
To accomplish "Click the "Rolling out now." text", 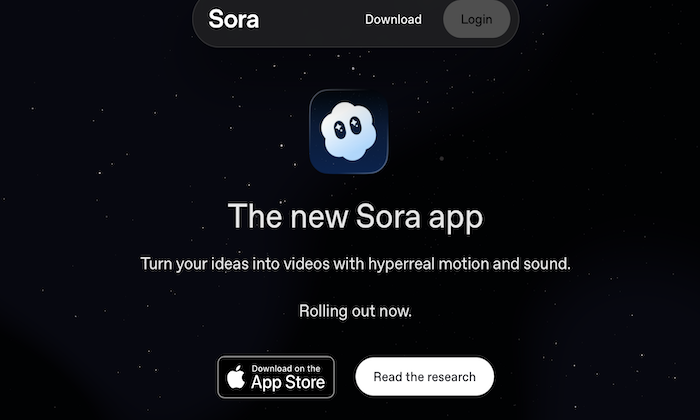I will [355, 311].
